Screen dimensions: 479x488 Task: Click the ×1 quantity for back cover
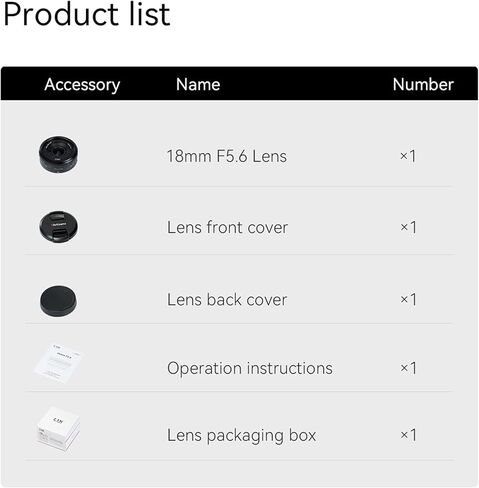pos(408,299)
